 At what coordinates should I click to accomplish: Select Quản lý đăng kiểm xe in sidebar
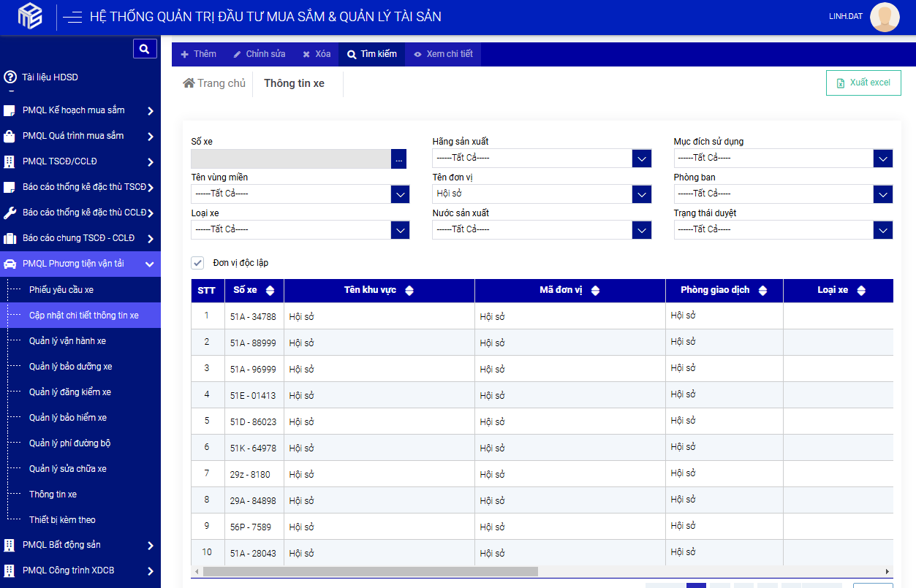point(70,392)
